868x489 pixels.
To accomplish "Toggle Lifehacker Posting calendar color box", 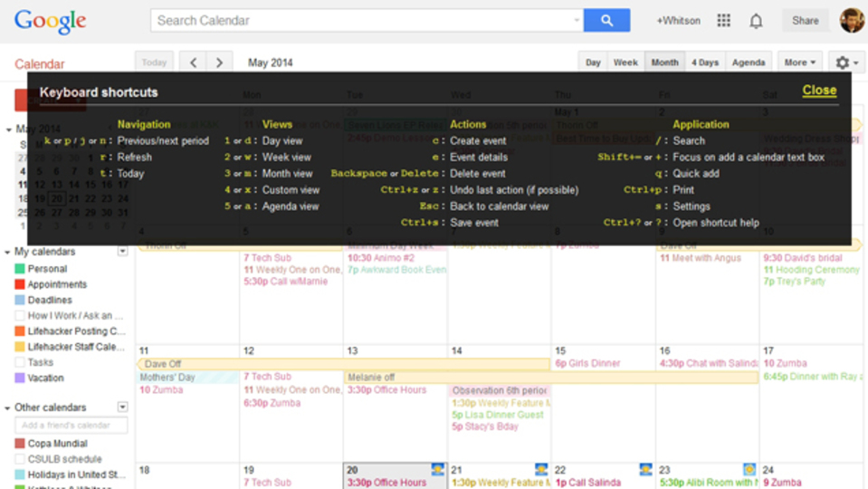I will pos(19,331).
